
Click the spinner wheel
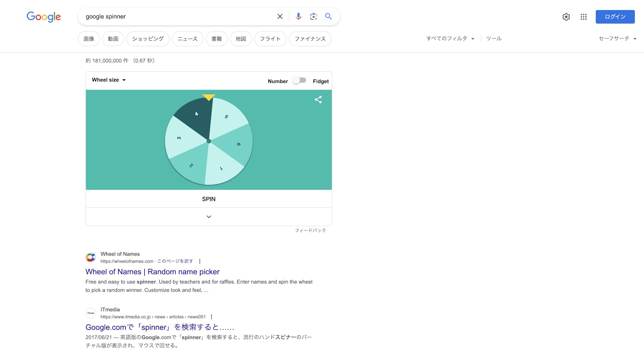click(x=209, y=141)
